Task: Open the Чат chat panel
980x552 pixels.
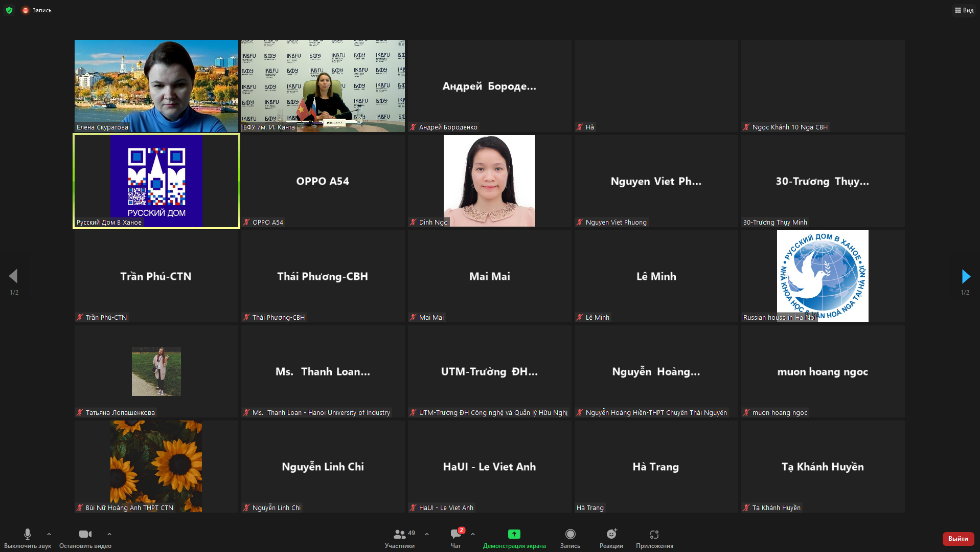Action: coord(455,538)
